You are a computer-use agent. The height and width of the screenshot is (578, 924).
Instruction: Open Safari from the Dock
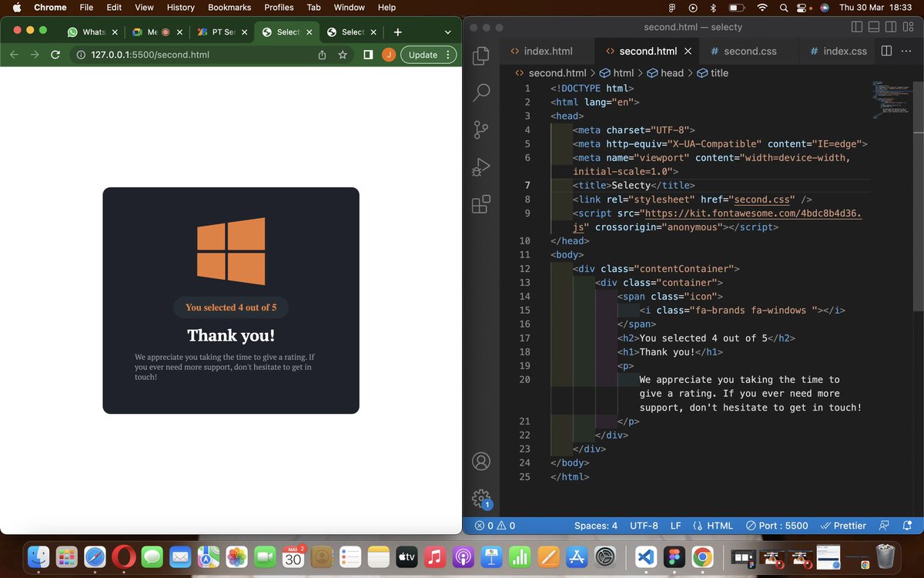point(95,556)
